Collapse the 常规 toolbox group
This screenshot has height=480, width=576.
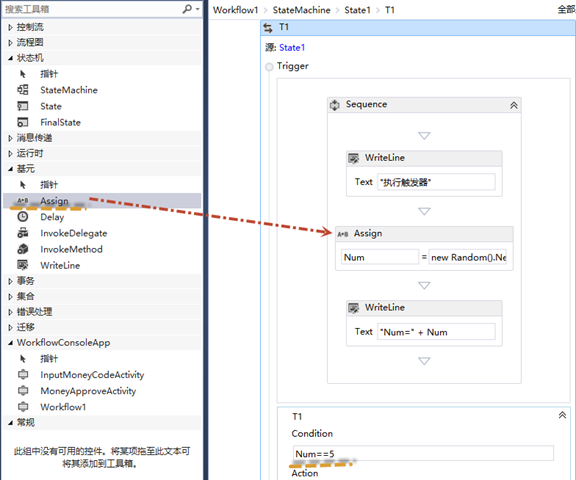point(10,423)
